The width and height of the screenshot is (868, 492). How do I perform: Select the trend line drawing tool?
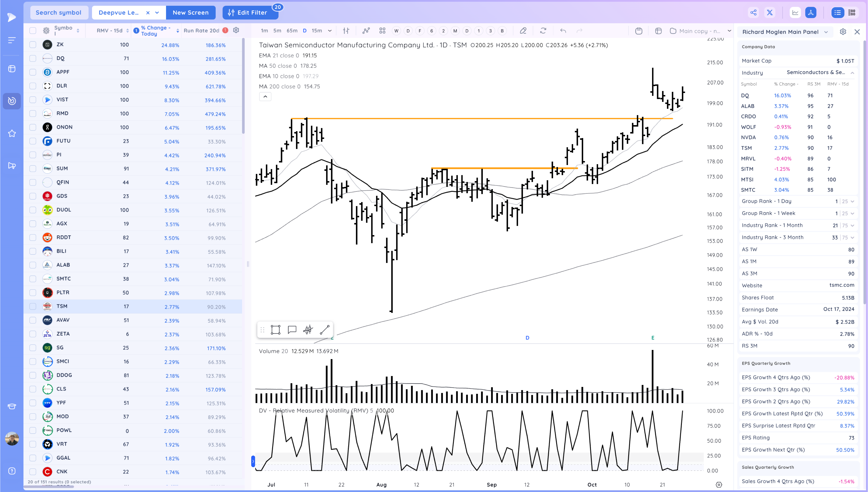coord(324,330)
